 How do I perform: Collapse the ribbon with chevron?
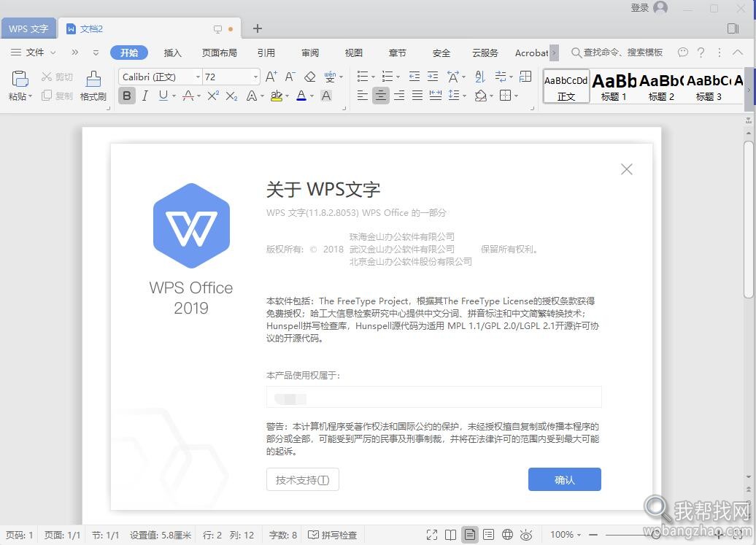pyautogui.click(x=738, y=53)
